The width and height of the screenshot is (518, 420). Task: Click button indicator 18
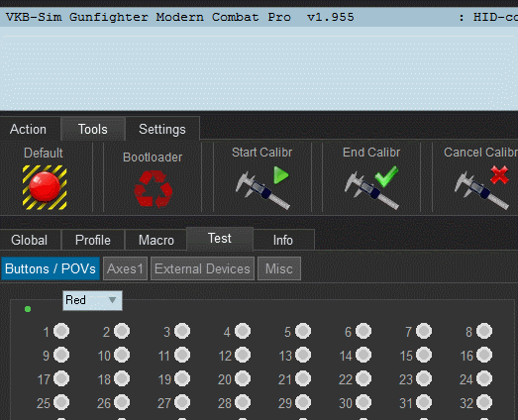(122, 378)
